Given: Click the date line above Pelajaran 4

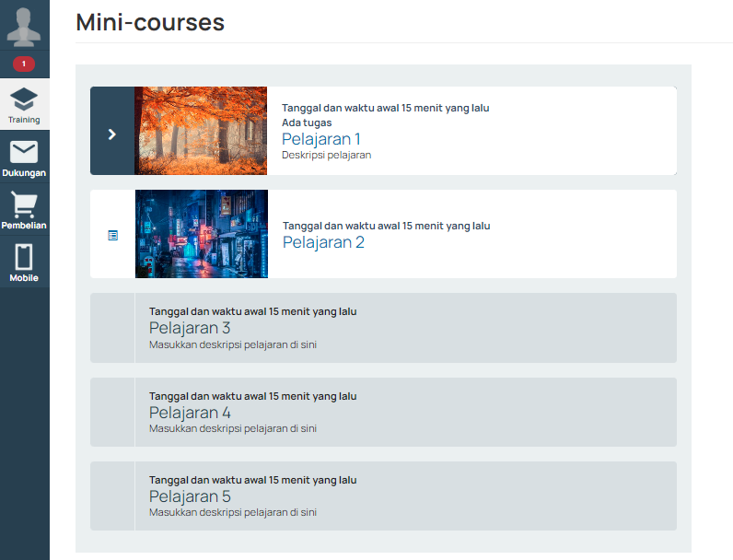Looking at the screenshot, I should point(253,396).
